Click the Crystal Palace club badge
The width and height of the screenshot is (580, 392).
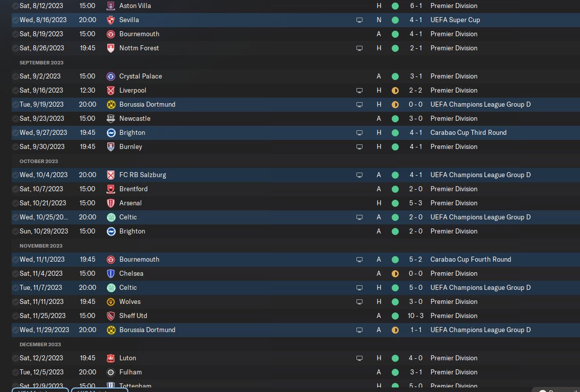pos(111,76)
